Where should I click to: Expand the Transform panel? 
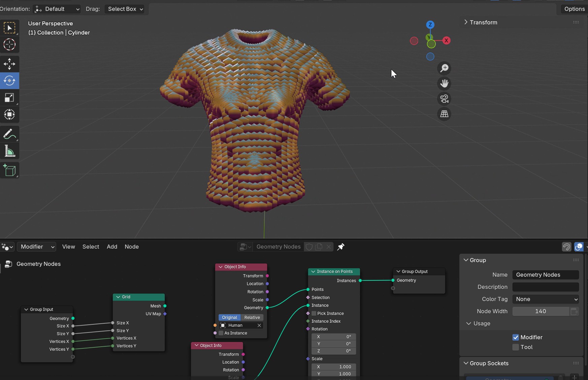click(483, 22)
